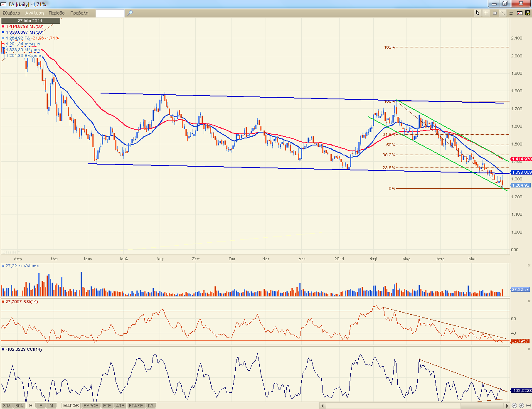Click the -102,0223 CCI axis tag

click(x=521, y=391)
